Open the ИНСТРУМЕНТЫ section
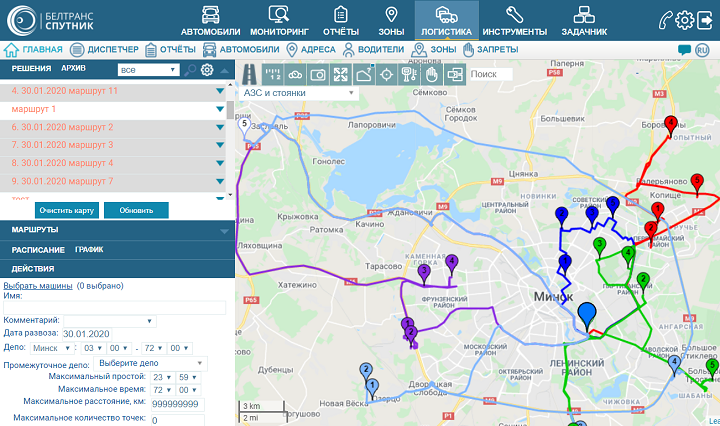Image resolution: width=720 pixels, height=426 pixels. [514, 21]
